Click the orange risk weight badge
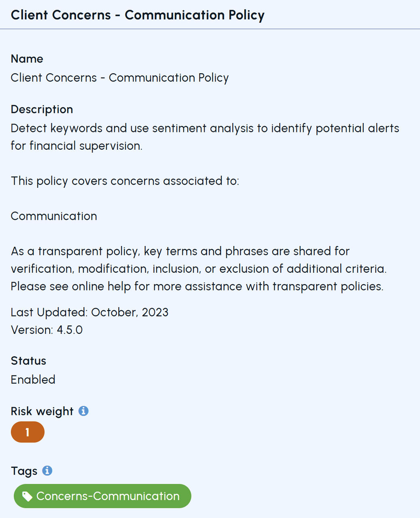 [x=28, y=432]
